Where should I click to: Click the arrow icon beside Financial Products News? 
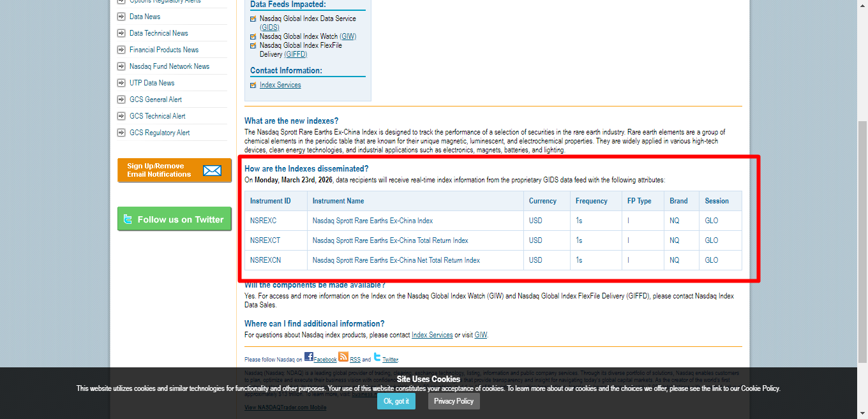121,50
